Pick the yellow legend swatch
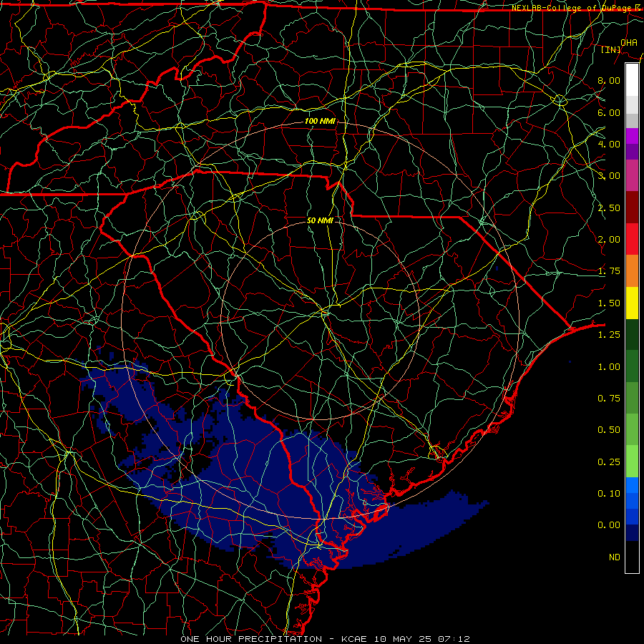 (x=632, y=303)
